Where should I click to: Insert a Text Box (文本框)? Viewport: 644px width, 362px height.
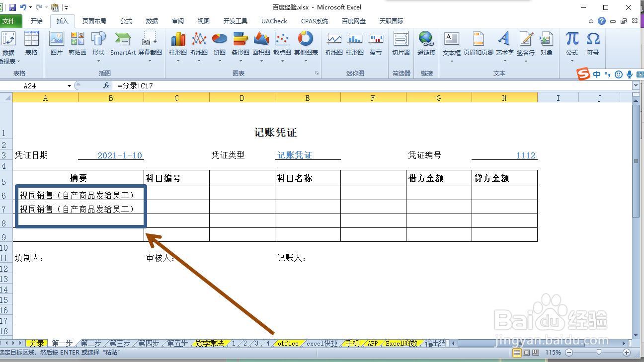point(452,46)
